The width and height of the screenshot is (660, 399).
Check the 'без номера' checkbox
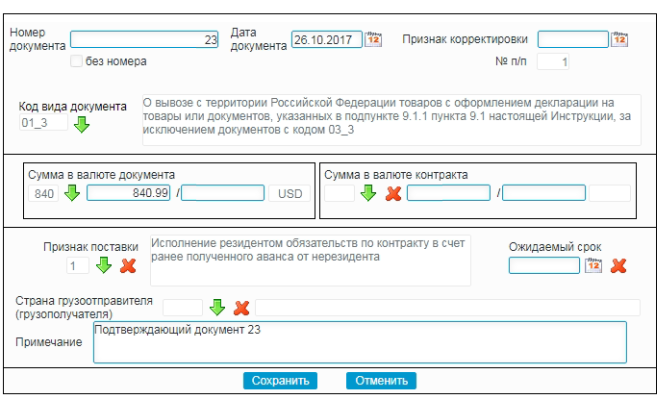point(76,61)
